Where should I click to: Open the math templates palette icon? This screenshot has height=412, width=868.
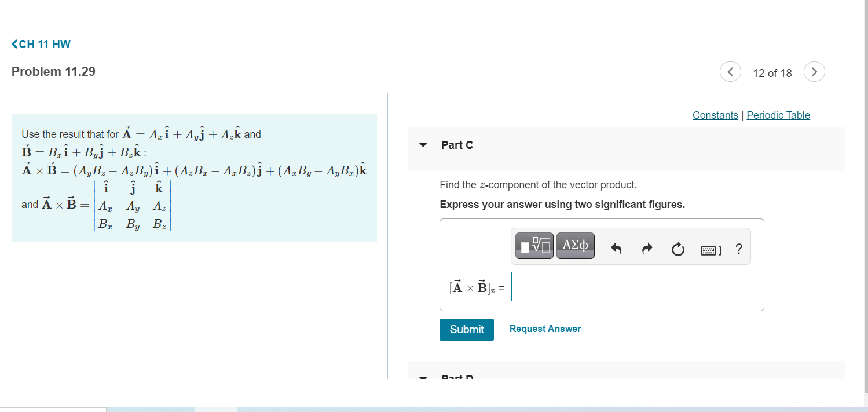[x=533, y=245]
